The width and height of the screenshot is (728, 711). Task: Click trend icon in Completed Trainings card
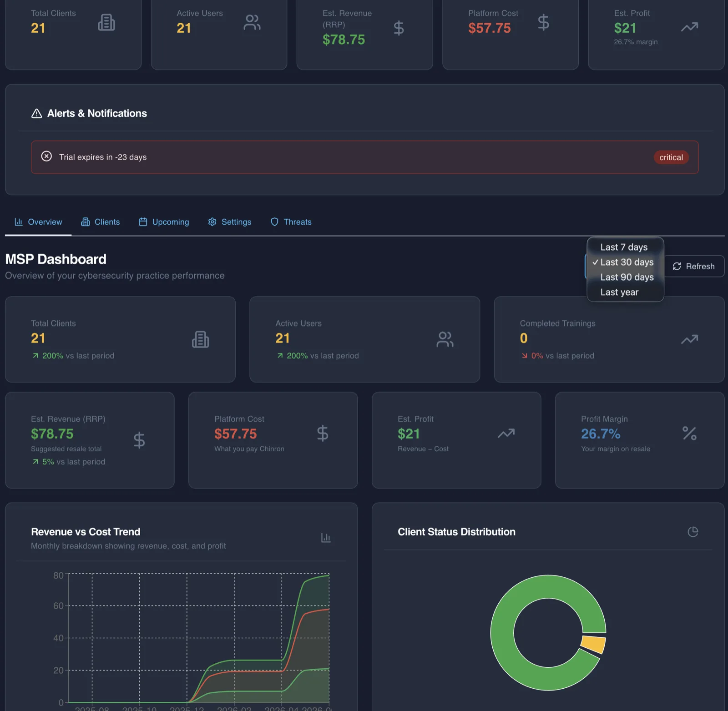[x=689, y=339]
